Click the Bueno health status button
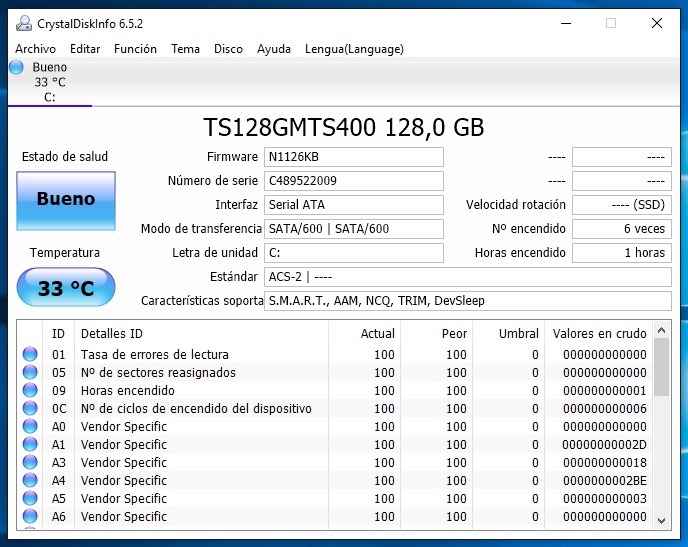 [66, 200]
